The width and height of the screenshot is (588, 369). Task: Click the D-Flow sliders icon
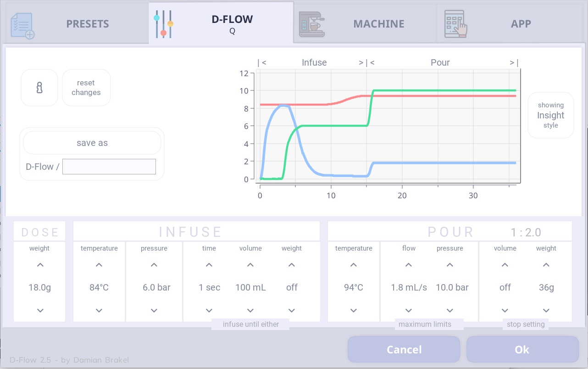tap(163, 24)
